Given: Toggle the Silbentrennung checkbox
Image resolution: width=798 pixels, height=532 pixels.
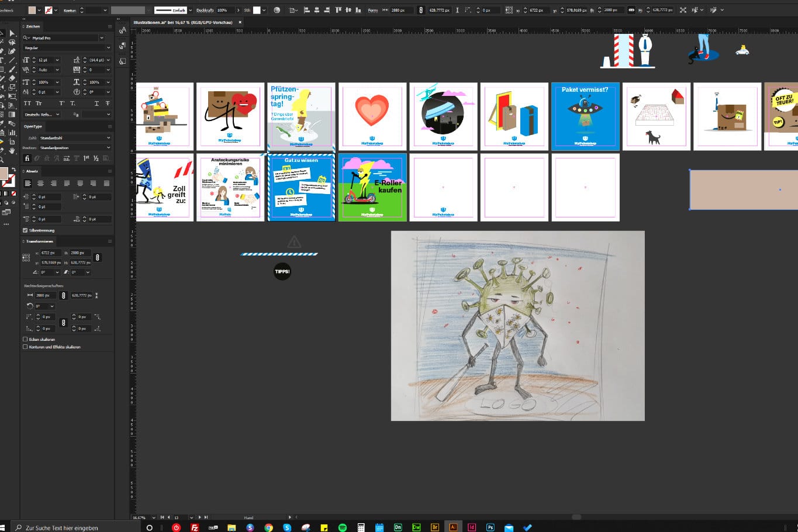Looking at the screenshot, I should point(25,230).
